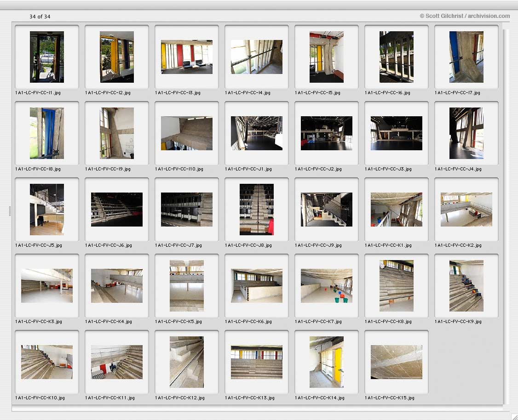Select thumbnail 1A1-LC-FV-CC-K9.jpg
This screenshot has height=420, width=518.
point(466,286)
